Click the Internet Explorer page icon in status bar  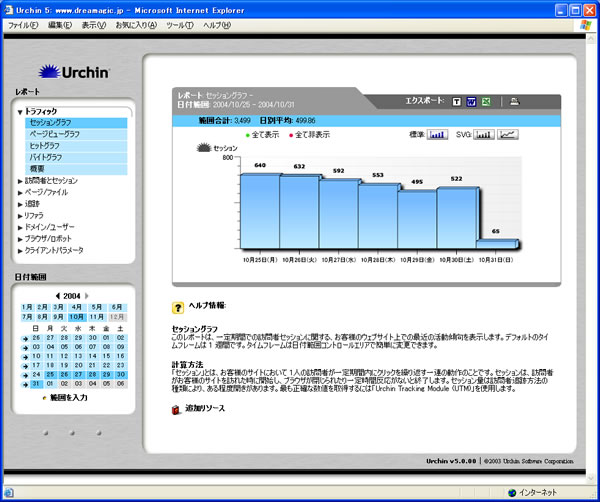pos(8,492)
